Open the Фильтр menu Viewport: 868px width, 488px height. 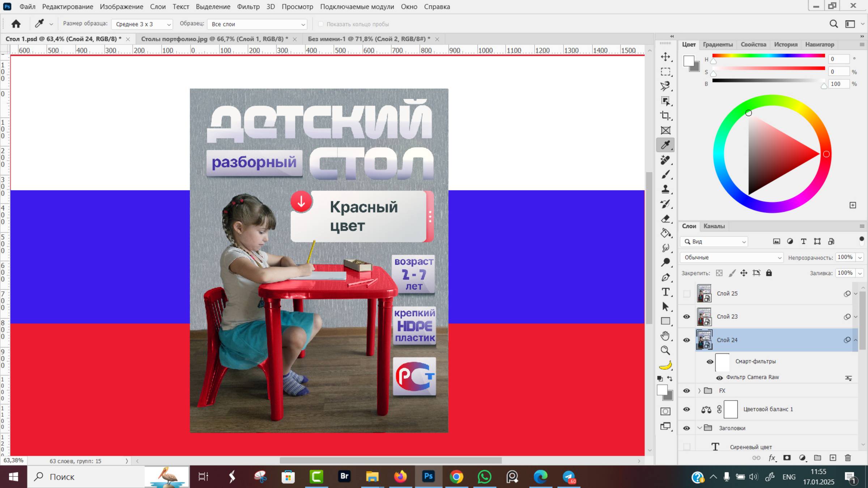click(249, 7)
